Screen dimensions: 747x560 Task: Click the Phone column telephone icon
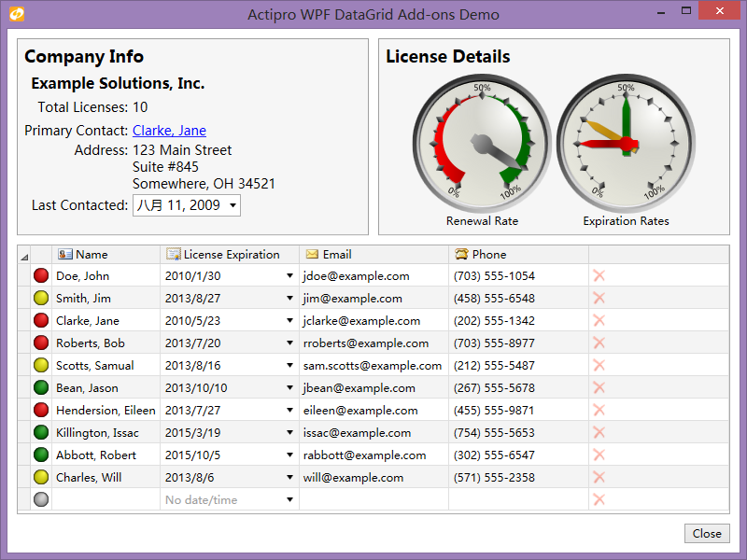pyautogui.click(x=461, y=254)
